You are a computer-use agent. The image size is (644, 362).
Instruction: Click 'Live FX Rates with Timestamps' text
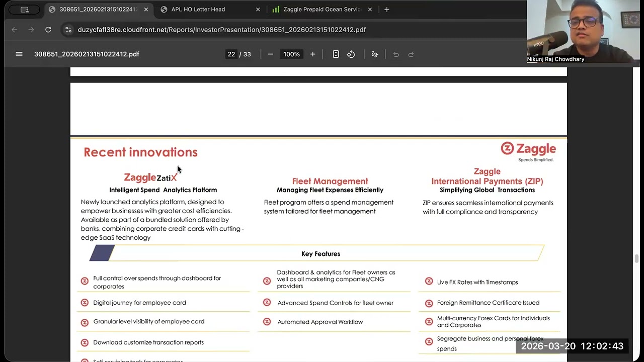pyautogui.click(x=477, y=282)
